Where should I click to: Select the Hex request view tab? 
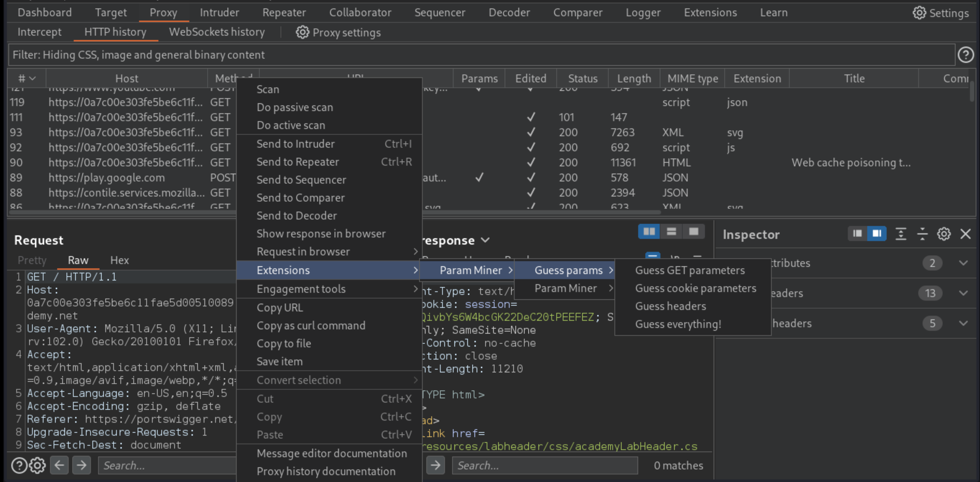(119, 260)
